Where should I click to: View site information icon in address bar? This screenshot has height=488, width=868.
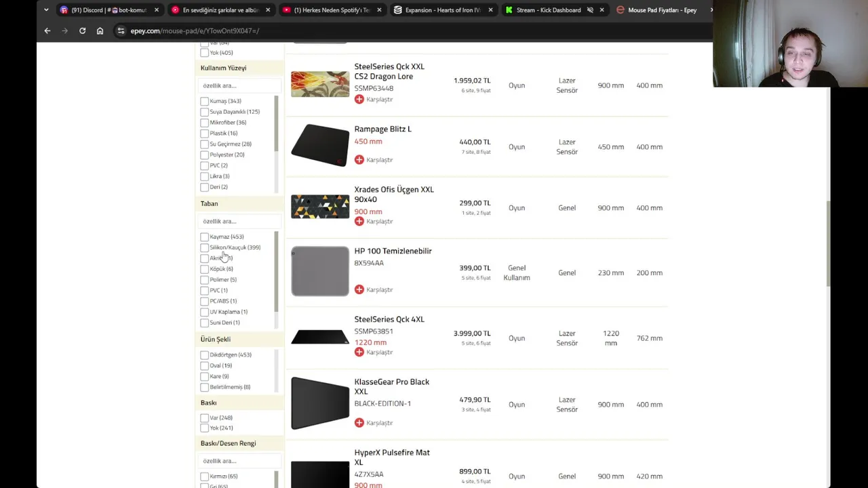pos(121,30)
